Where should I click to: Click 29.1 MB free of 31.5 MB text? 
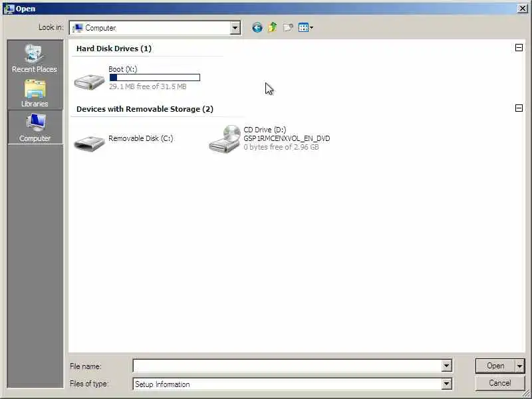point(148,86)
